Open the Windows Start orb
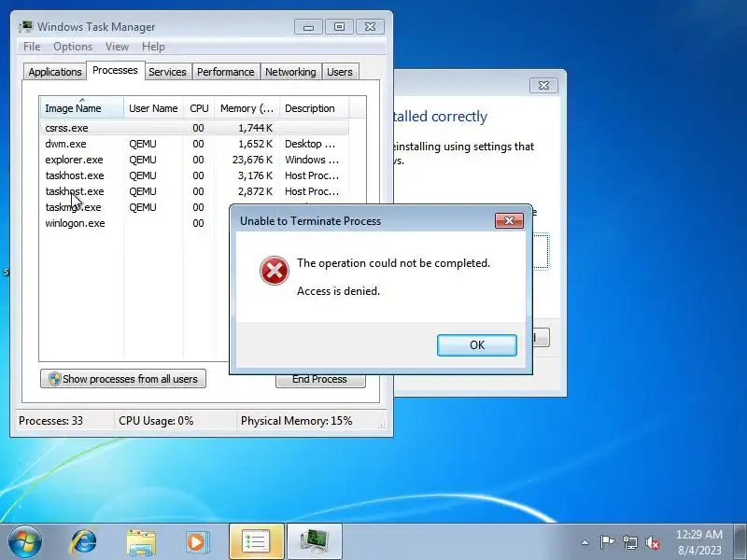 click(x=25, y=541)
